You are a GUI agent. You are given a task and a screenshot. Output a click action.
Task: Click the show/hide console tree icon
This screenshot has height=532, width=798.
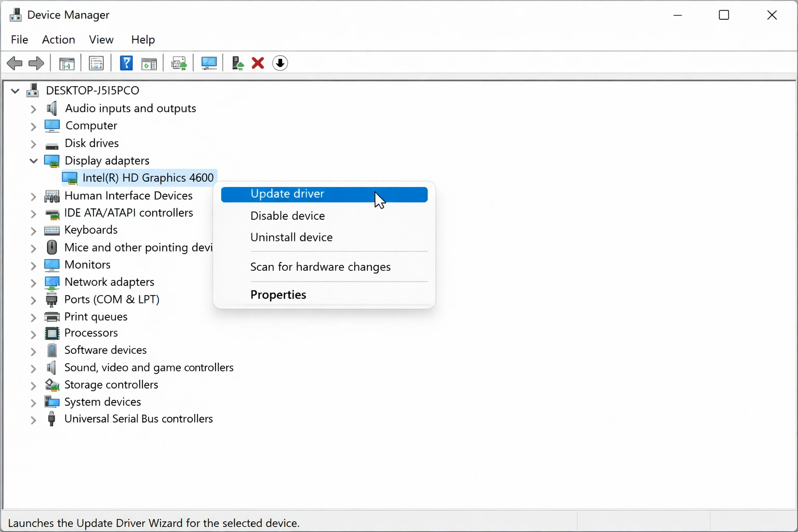coord(66,63)
